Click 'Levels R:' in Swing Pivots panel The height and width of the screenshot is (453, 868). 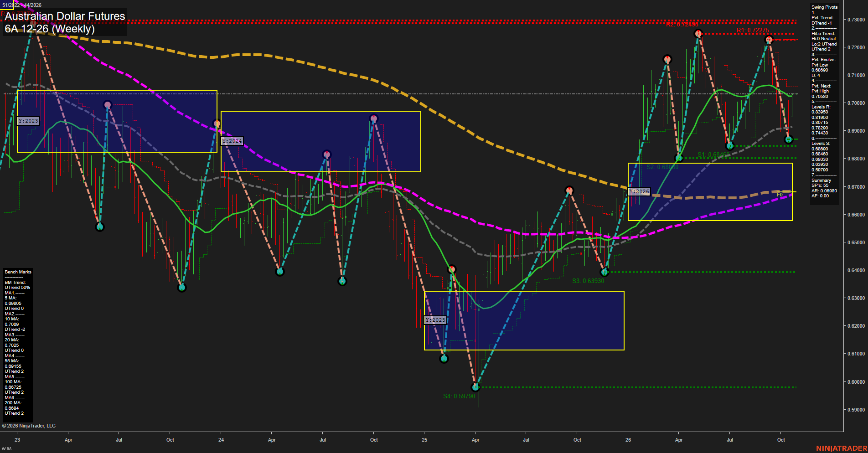pos(821,107)
